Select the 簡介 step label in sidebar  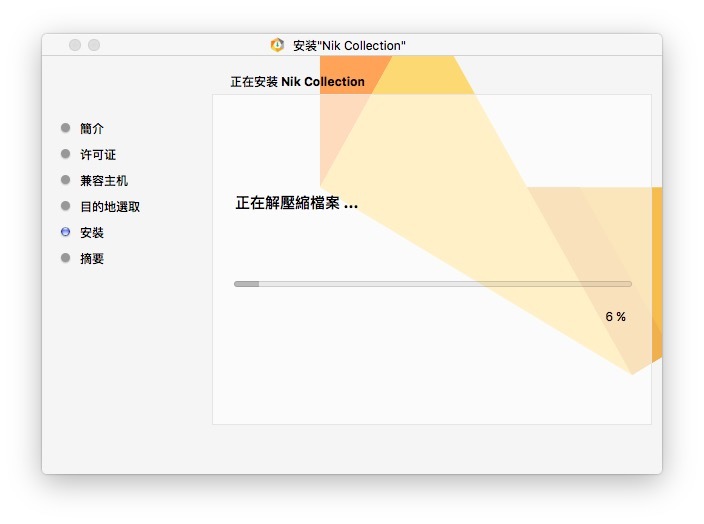(92, 129)
